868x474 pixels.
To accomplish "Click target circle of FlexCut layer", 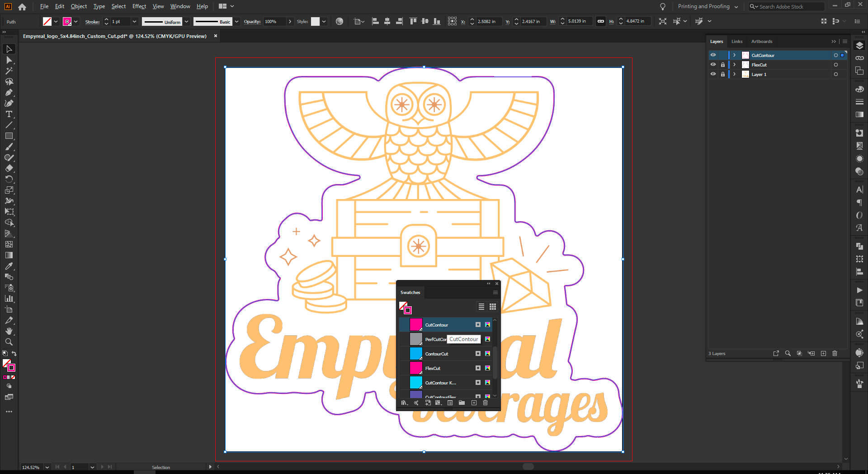I will click(836, 65).
